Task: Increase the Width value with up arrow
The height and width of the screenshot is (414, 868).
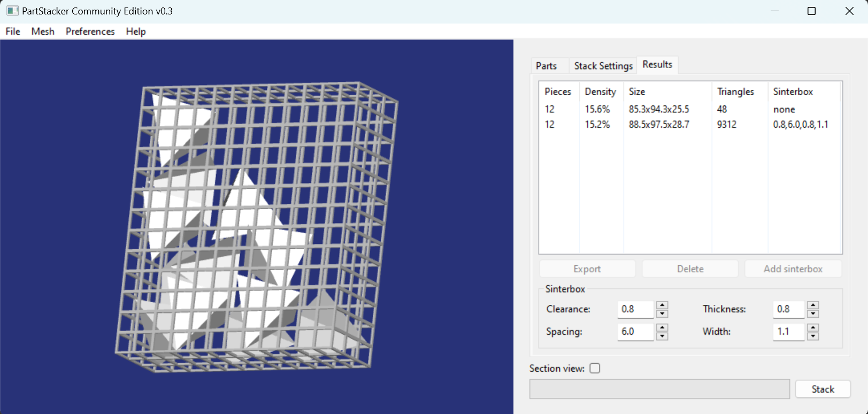Action: tap(813, 327)
